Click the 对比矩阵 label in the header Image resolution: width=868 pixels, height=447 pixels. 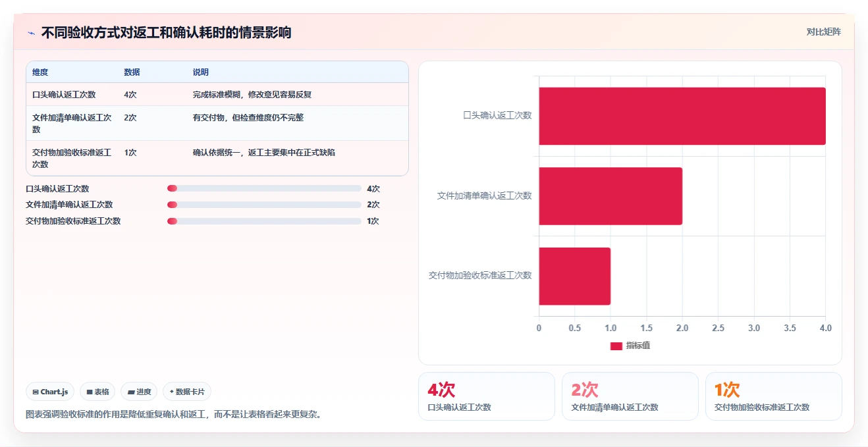(823, 32)
